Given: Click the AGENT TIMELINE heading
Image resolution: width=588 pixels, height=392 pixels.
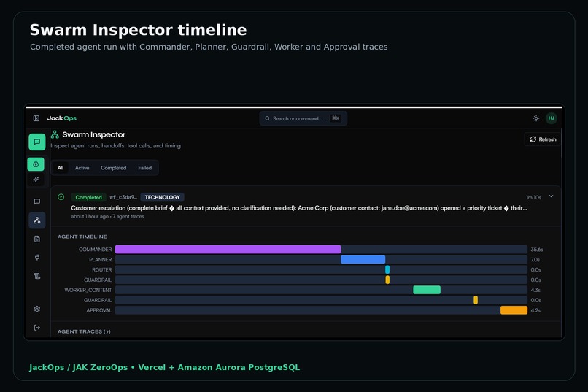Looking at the screenshot, I should (x=82, y=237).
